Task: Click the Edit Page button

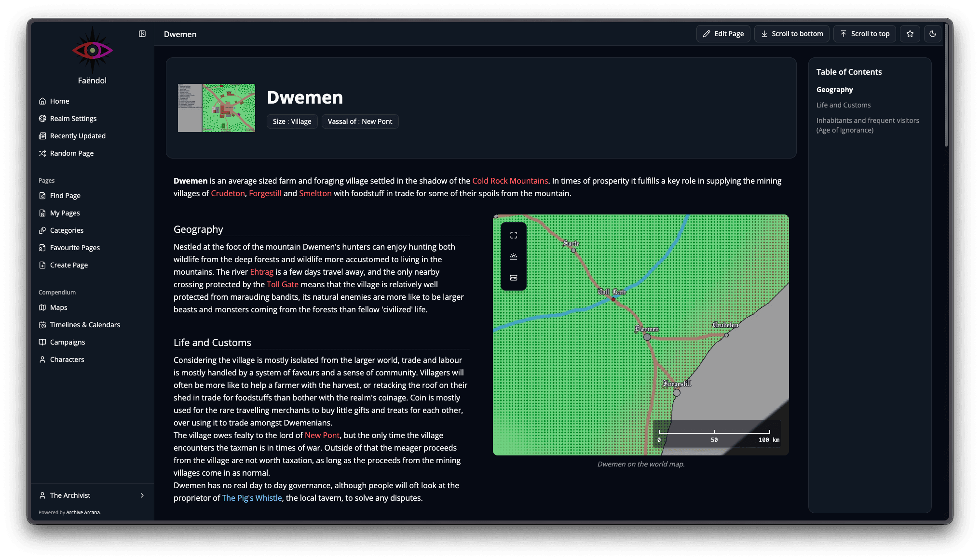Action: (x=723, y=34)
